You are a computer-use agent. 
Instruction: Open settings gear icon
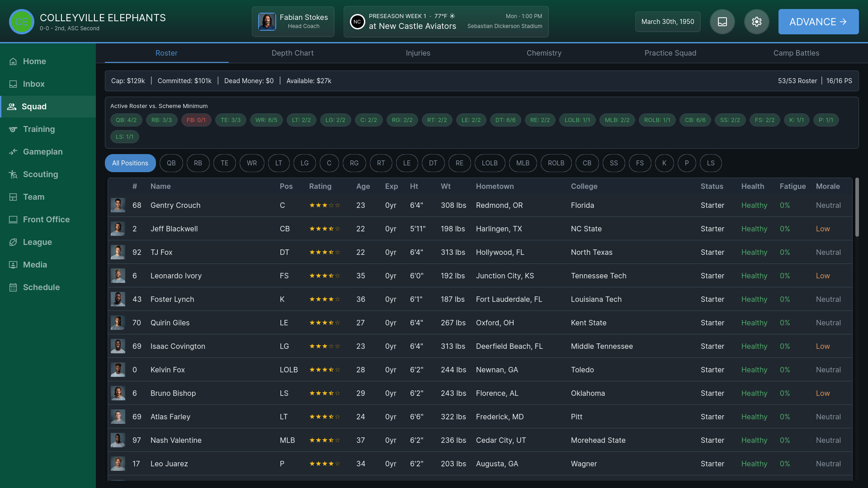click(757, 22)
